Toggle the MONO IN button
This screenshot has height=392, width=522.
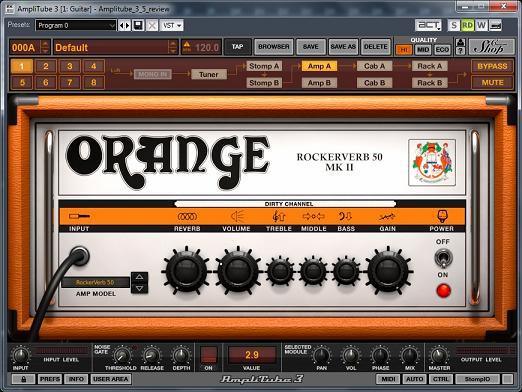tap(153, 74)
